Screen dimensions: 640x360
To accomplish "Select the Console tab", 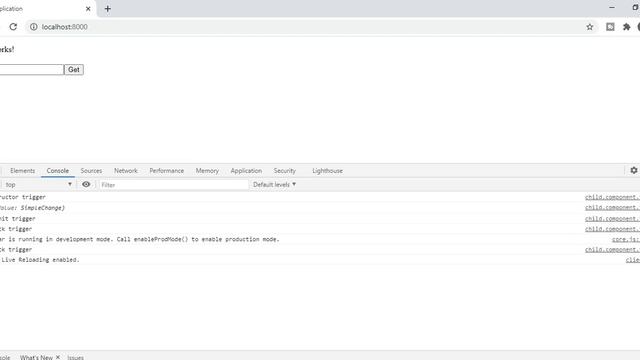I will 58,171.
